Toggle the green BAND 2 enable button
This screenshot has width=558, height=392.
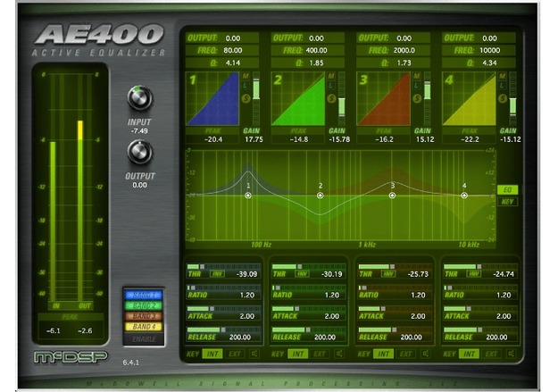click(x=144, y=305)
